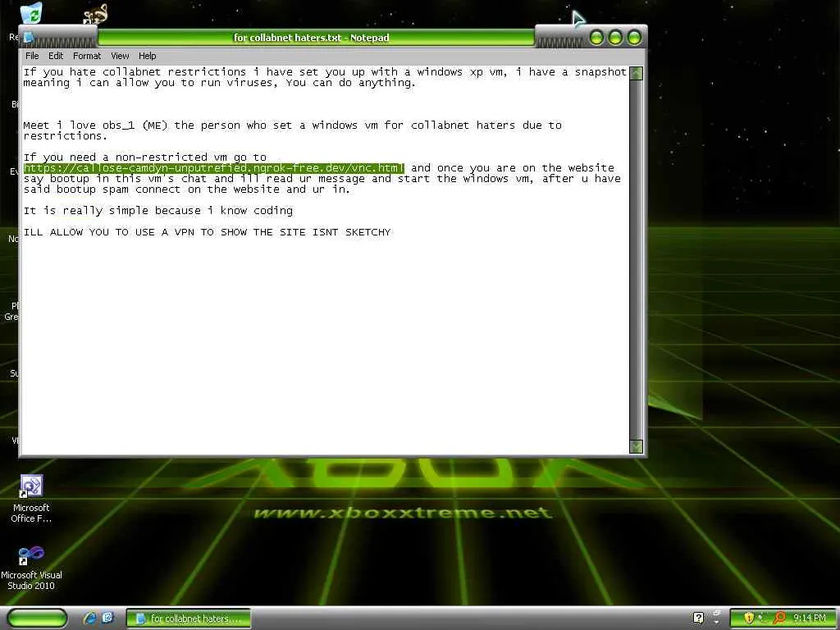Click the highlighted ngrok-free.dev URL text
Viewport: 840px width, 630px height.
pos(214,168)
